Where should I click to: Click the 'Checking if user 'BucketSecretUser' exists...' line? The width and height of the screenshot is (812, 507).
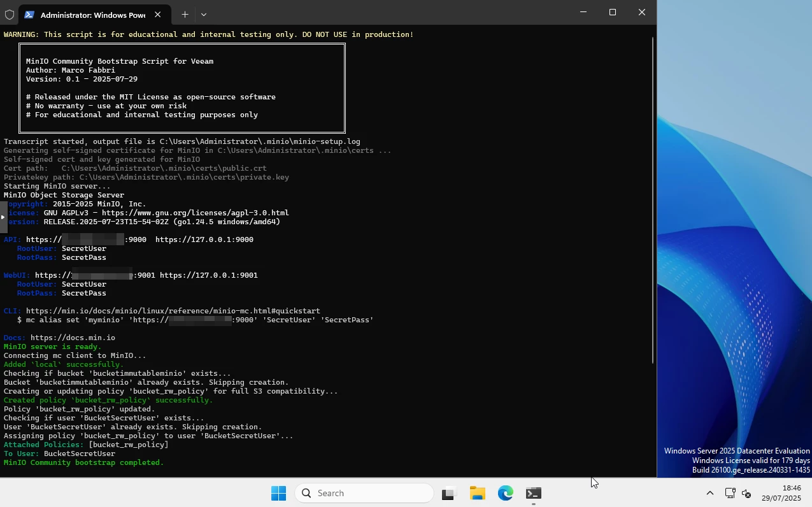pos(104,418)
